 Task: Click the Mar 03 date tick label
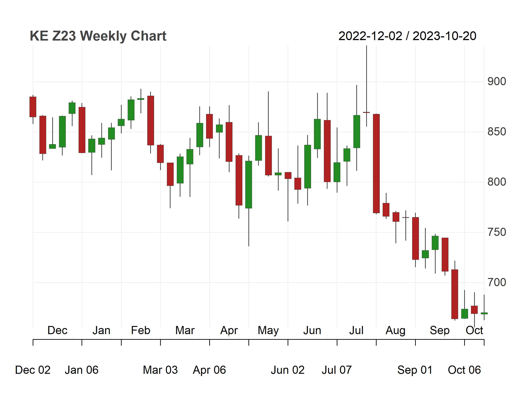(x=160, y=370)
